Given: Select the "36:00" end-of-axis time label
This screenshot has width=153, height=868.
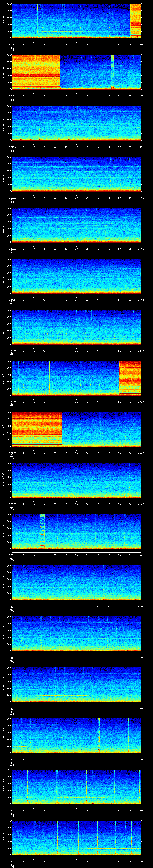Looking at the screenshot, I should [141, 351].
